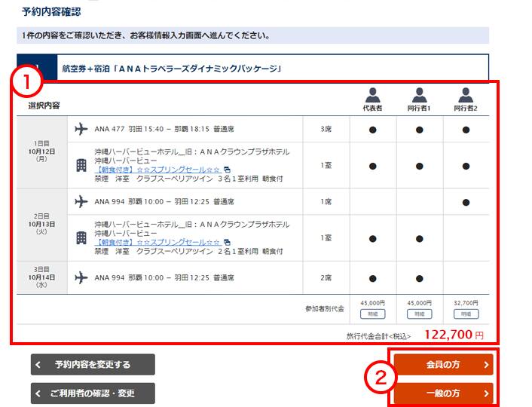Proceed with the 会員の方 button

(443, 365)
